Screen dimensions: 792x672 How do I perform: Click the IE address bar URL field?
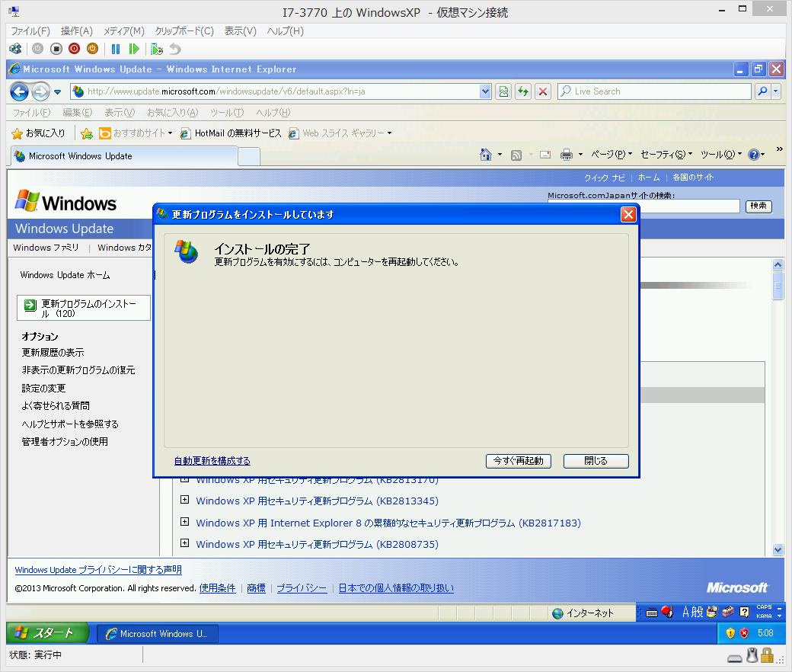[281, 91]
